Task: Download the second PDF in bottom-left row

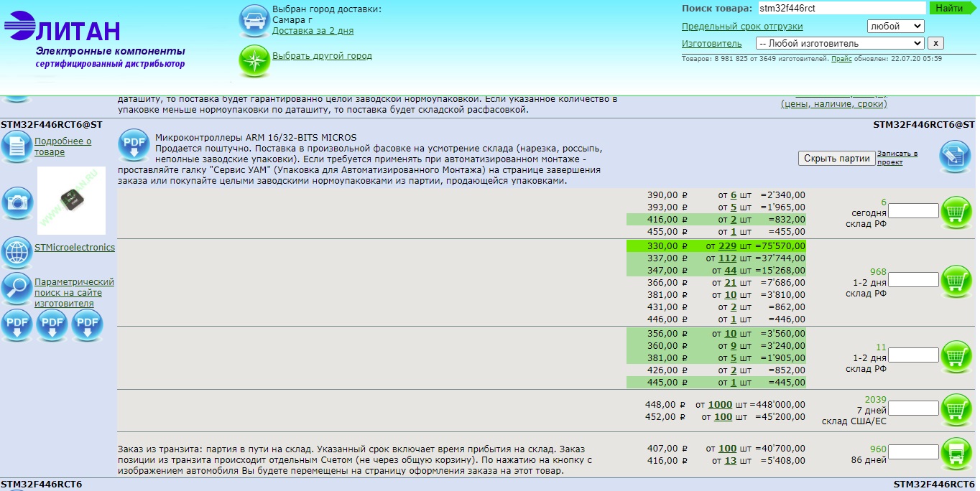Action: click(52, 325)
